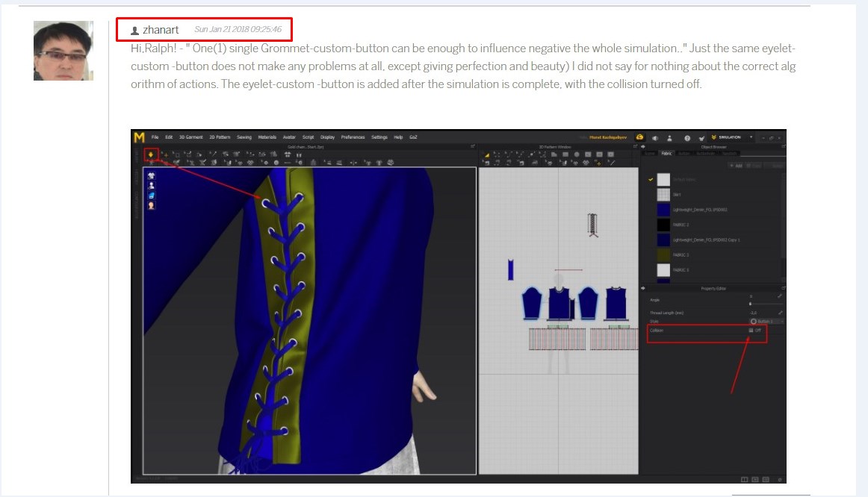Select the FABRIC 5 row
This screenshot has height=497, width=868.
714,270
